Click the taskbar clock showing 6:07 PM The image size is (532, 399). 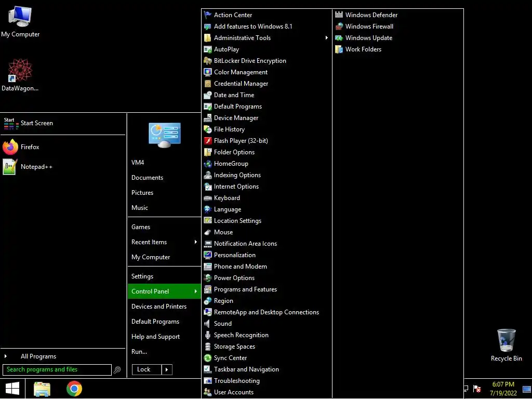(503, 389)
